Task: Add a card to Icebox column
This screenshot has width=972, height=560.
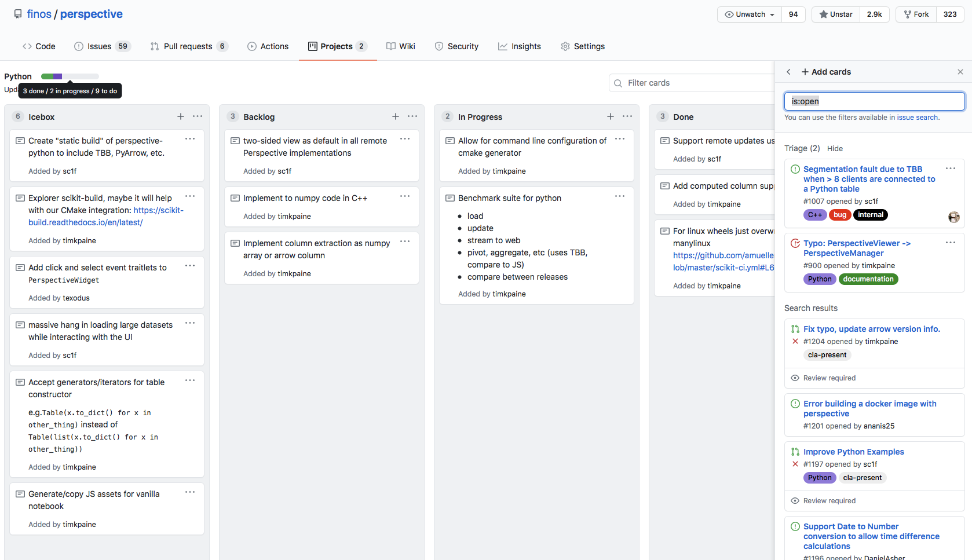Action: click(181, 116)
